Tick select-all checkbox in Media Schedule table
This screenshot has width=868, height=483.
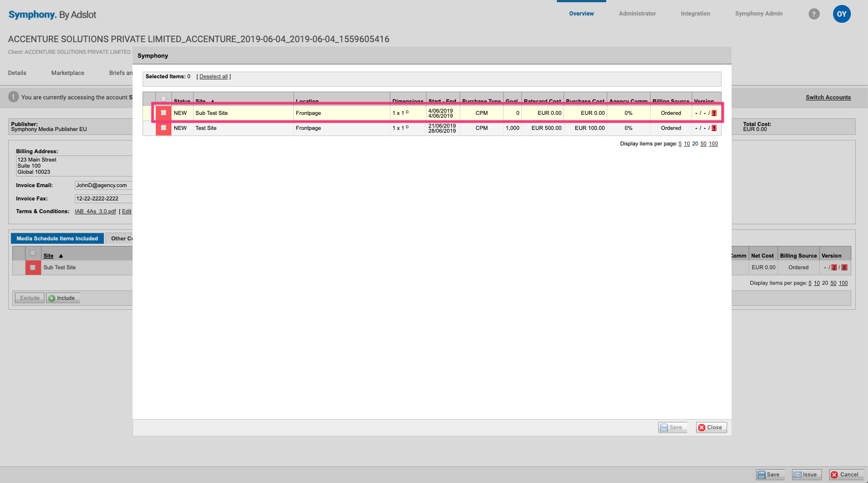(33, 253)
